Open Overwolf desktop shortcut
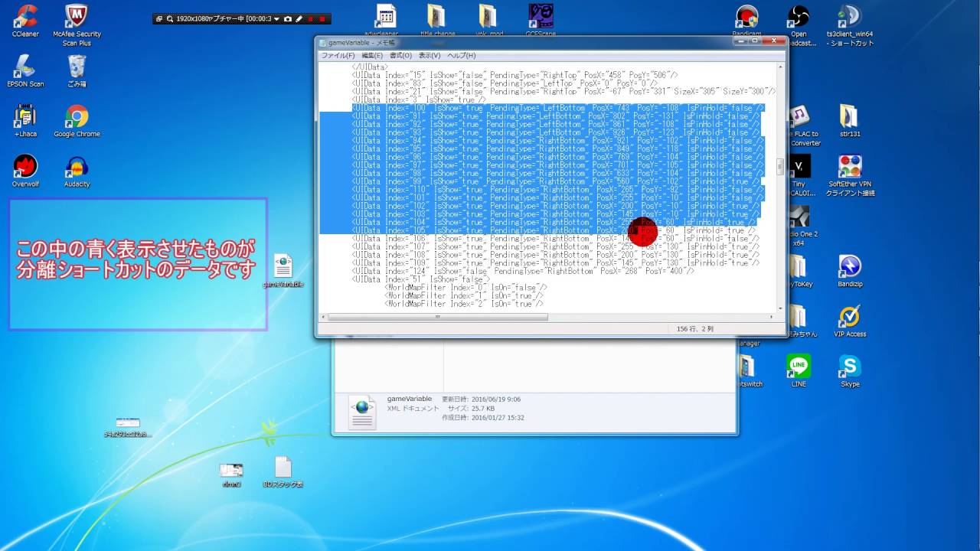 point(25,171)
